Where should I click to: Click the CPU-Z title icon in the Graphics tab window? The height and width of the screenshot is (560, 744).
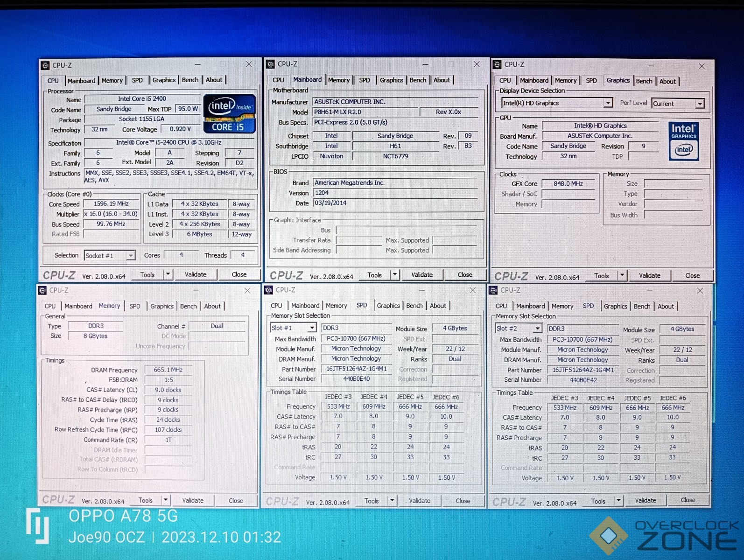click(x=497, y=64)
